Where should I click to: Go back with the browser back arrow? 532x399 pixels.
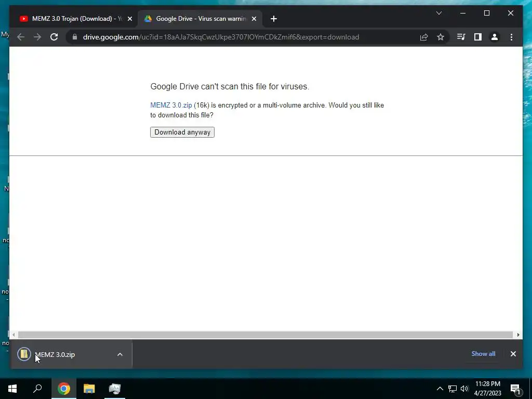point(21,37)
